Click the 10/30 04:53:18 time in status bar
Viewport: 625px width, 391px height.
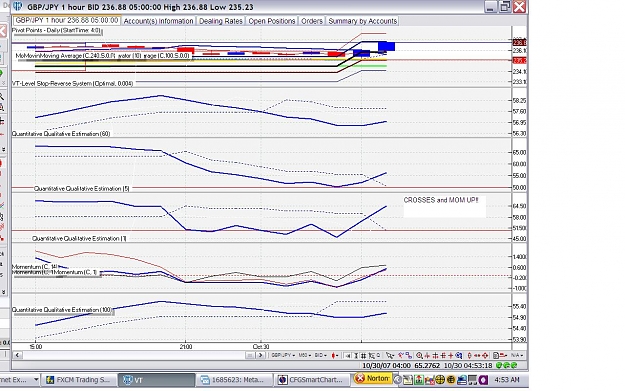468,365
